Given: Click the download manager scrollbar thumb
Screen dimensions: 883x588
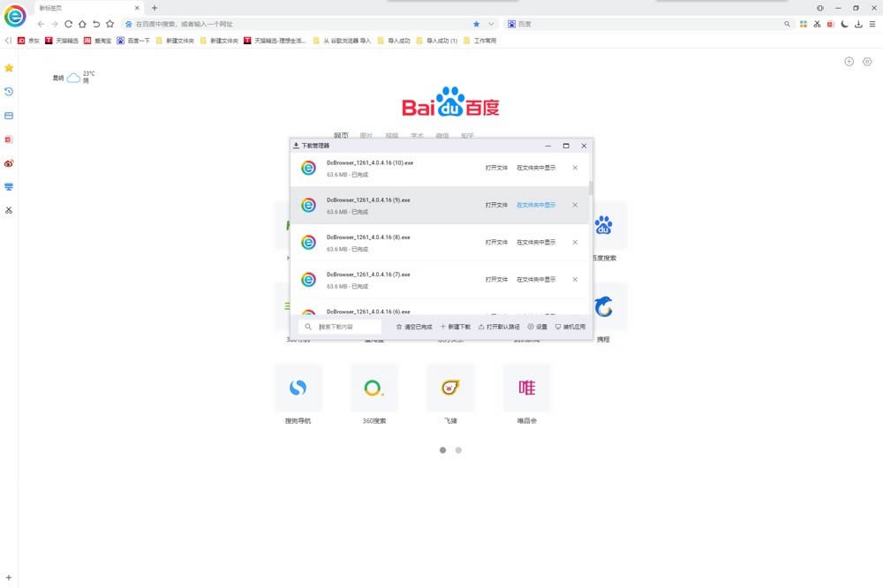Looking at the screenshot, I should 591,189.
